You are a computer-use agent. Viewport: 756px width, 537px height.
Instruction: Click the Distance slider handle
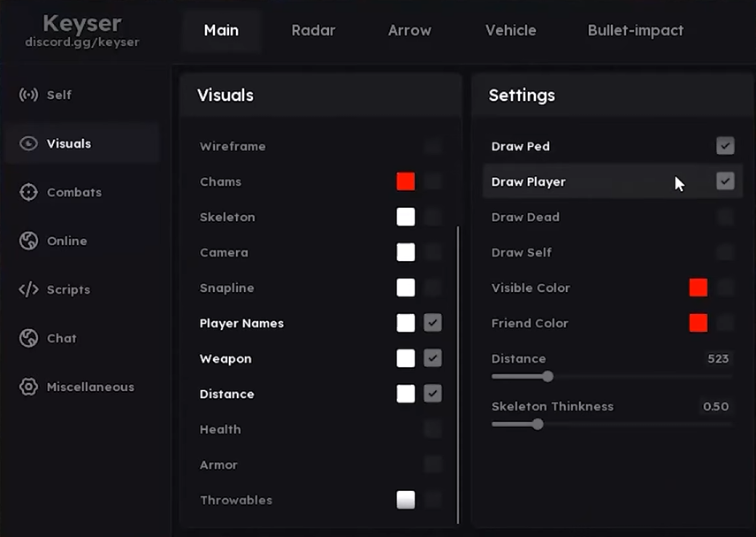point(548,376)
